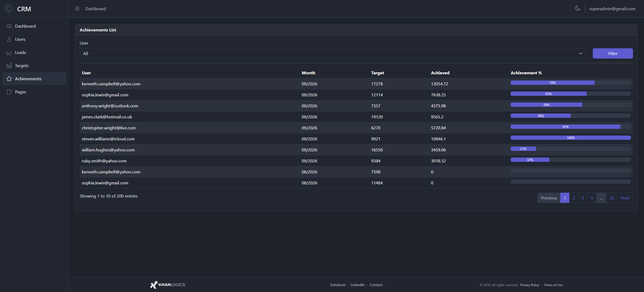Click anthony.wright@outlook.com user cell
The width and height of the screenshot is (644, 292).
pos(110,106)
